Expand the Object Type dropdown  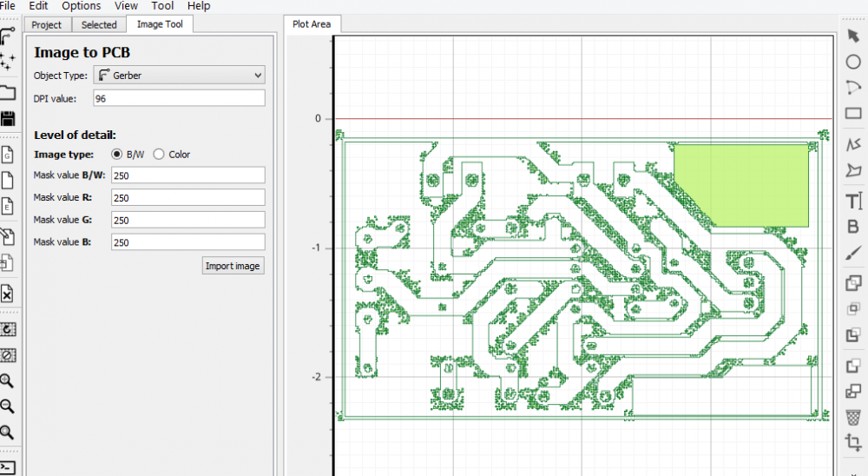[177, 76]
